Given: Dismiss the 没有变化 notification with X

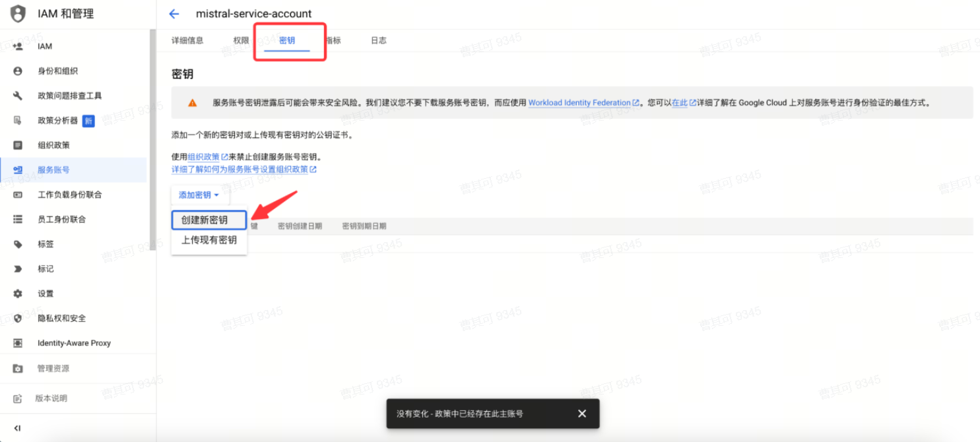Looking at the screenshot, I should [x=581, y=414].
